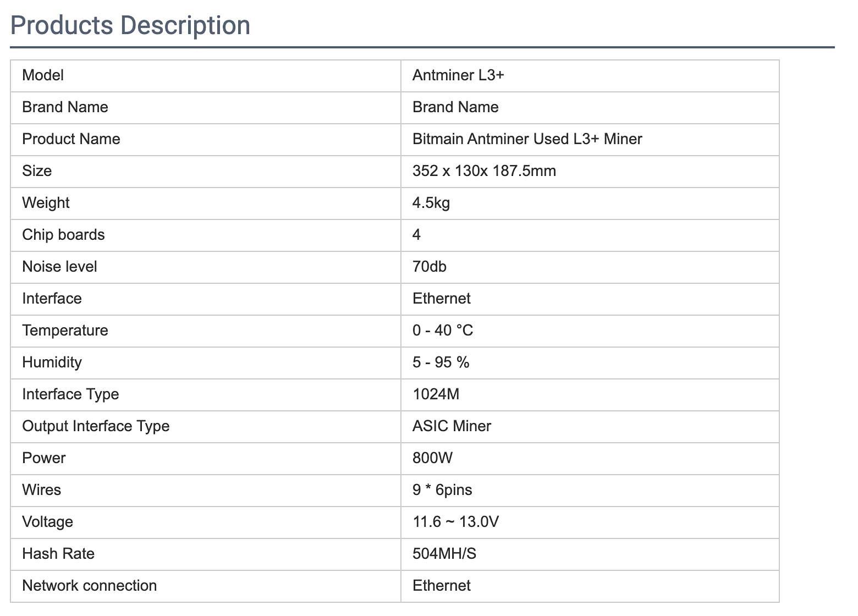Click the "70db" noise level value
The height and width of the screenshot is (616, 858).
(x=429, y=267)
